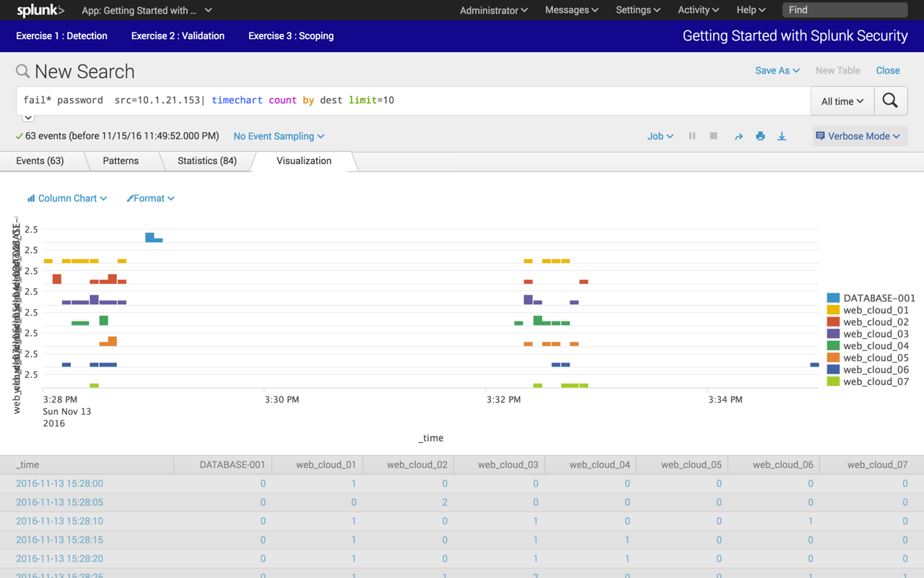Click DATABASE-001 legend swatch
Image resolution: width=924 pixels, height=578 pixels.
(x=833, y=298)
